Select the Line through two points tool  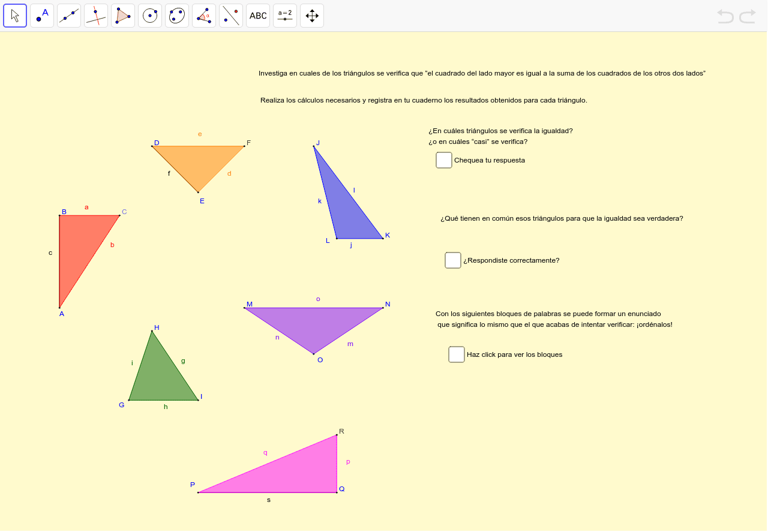point(69,16)
